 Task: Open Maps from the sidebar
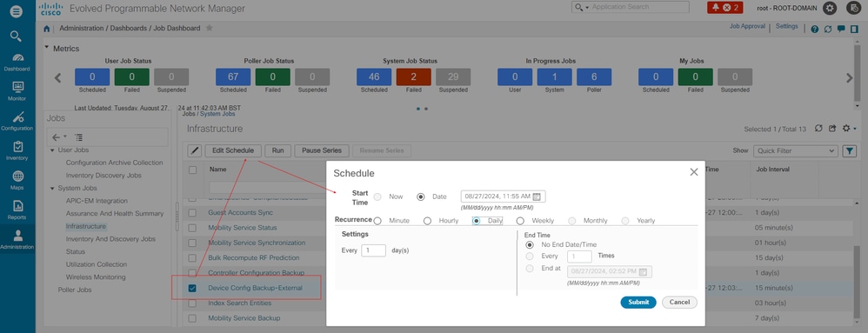coord(17,180)
